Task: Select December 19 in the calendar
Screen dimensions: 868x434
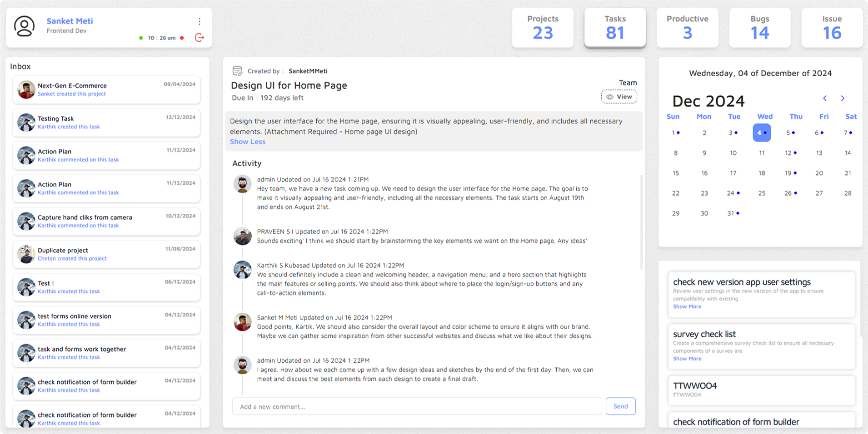Action: click(788, 173)
